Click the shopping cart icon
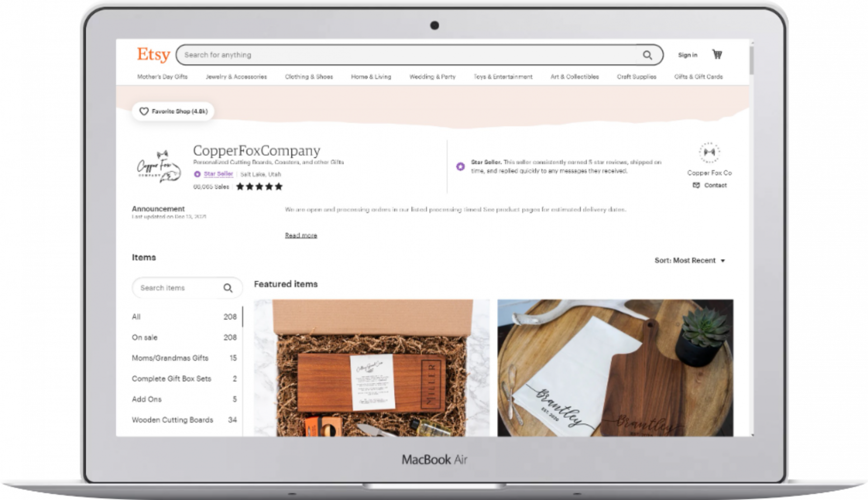 718,54
